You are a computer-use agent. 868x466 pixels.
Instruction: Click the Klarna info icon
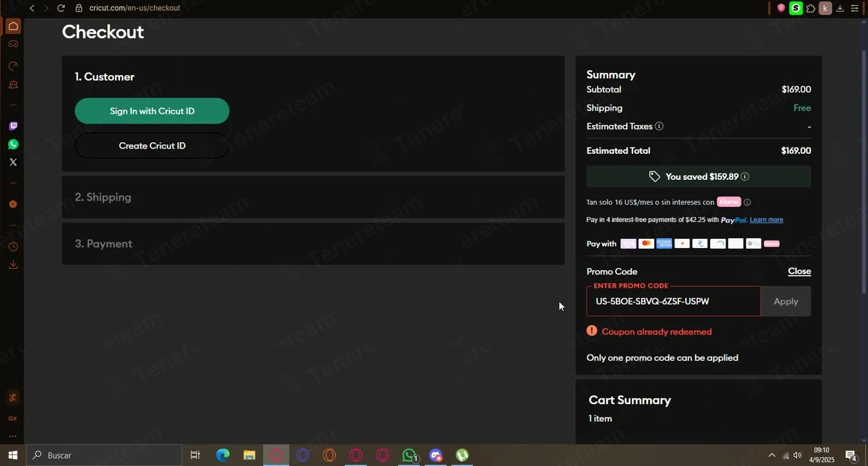click(x=747, y=202)
